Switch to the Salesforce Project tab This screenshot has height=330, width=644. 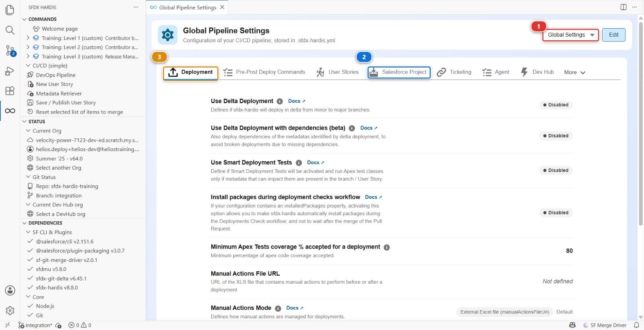(x=399, y=73)
